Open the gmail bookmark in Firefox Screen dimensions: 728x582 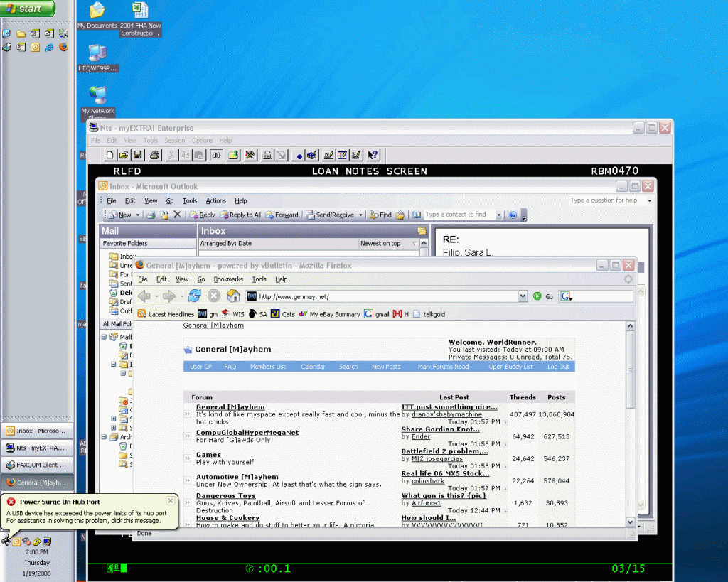pyautogui.click(x=377, y=314)
